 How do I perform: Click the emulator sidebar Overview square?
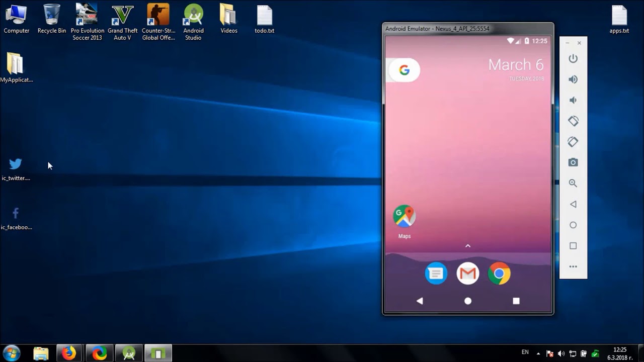tap(573, 246)
